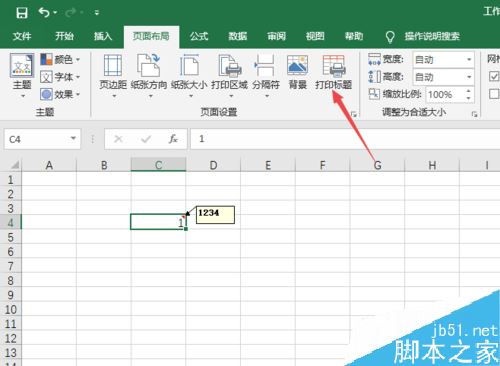
Task: Select column C header
Action: 158,165
